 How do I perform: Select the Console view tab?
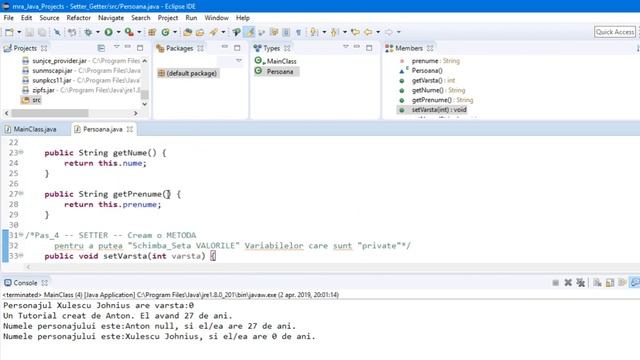(x=25, y=283)
